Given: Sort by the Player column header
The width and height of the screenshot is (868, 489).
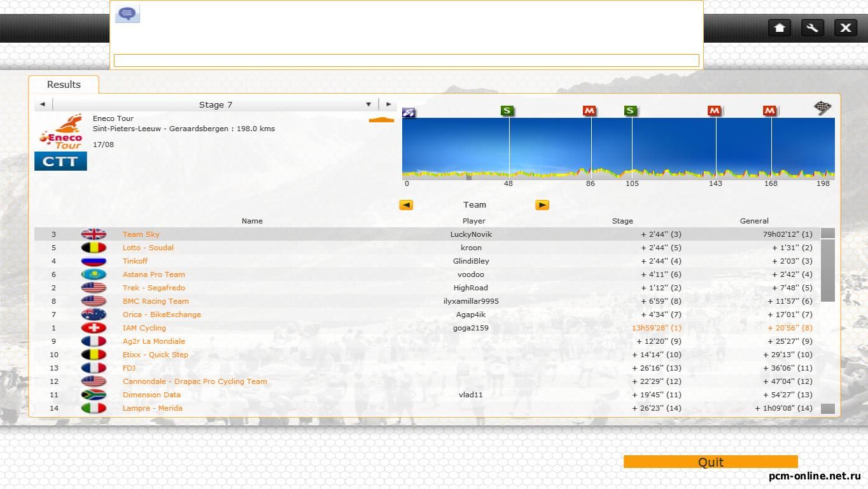Looking at the screenshot, I should [474, 221].
